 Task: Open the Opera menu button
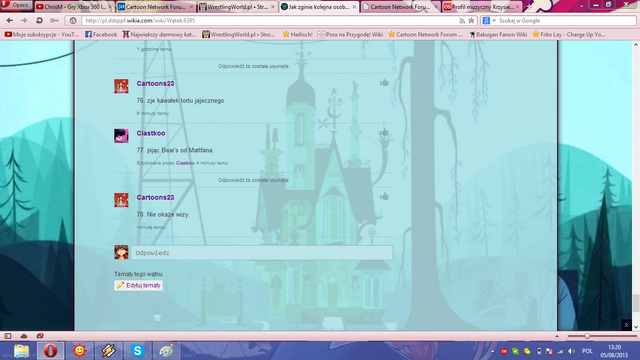click(x=16, y=5)
